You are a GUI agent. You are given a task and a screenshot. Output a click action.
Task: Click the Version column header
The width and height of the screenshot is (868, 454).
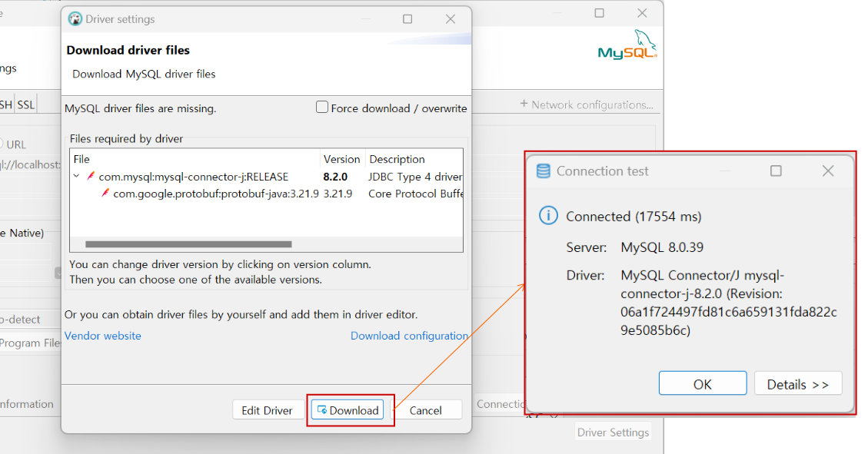[342, 159]
